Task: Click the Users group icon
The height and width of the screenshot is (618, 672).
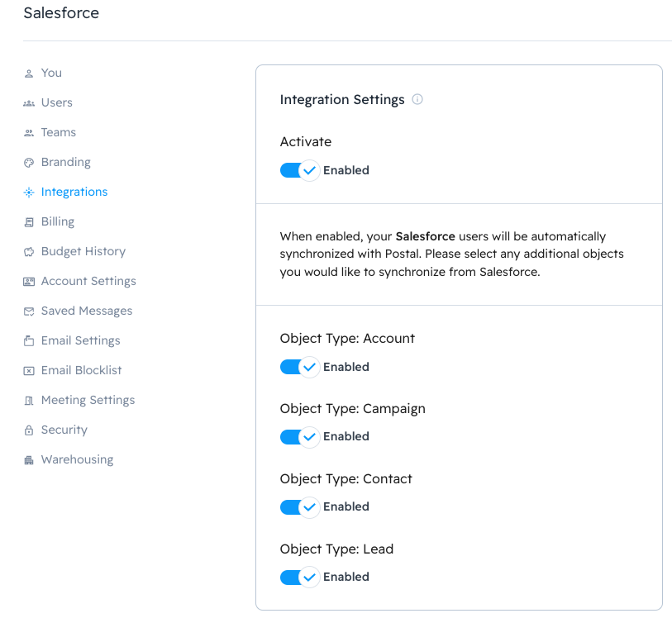Action: [x=29, y=102]
